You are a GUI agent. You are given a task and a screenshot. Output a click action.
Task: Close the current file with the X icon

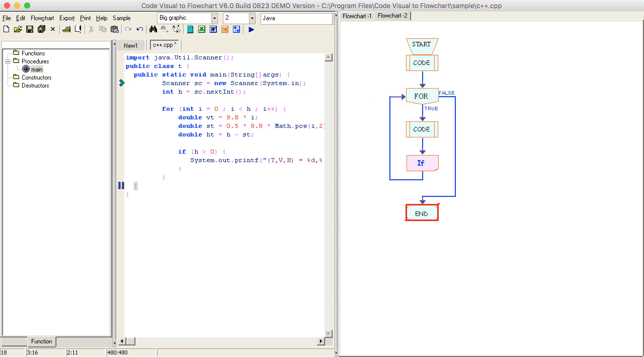coord(53,29)
